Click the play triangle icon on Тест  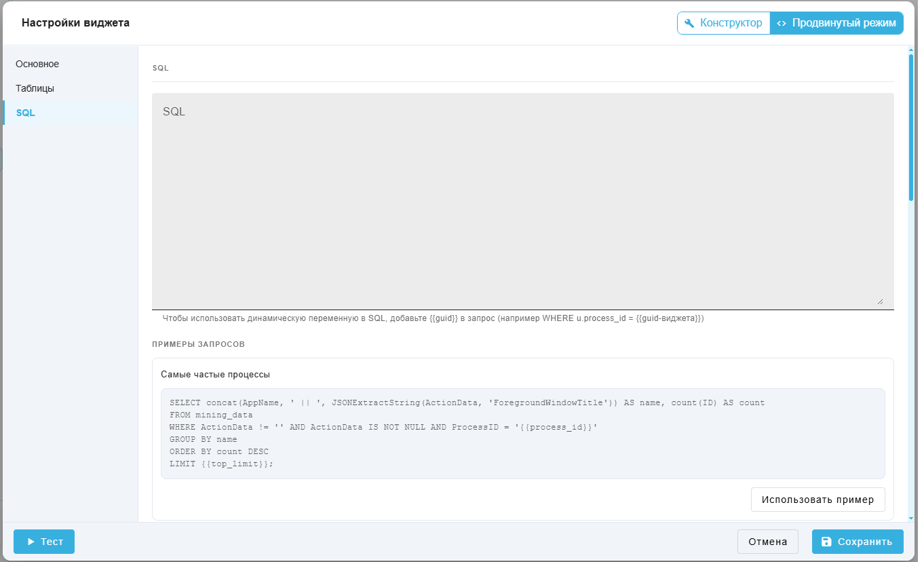click(x=31, y=542)
